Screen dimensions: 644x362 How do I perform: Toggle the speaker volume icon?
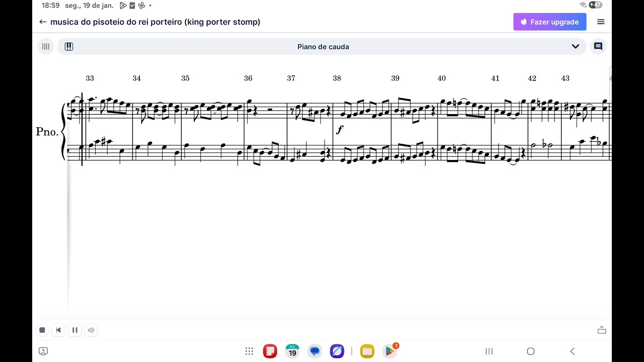pos(91,330)
